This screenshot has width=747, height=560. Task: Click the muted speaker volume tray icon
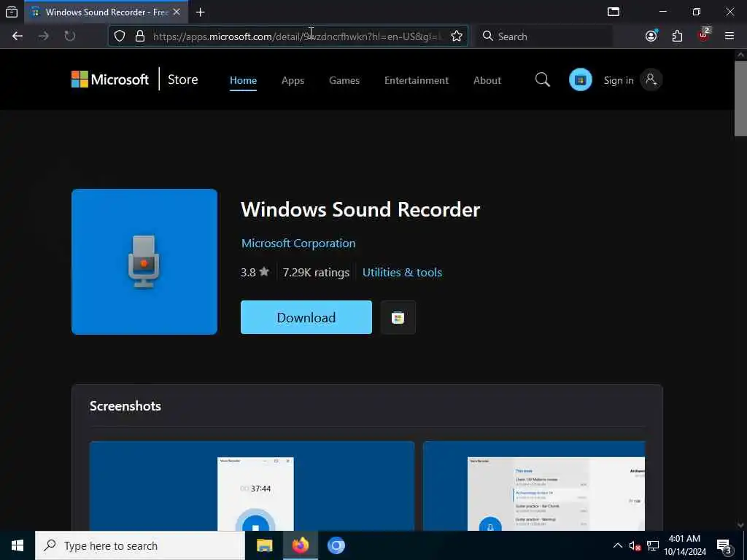pos(635,545)
